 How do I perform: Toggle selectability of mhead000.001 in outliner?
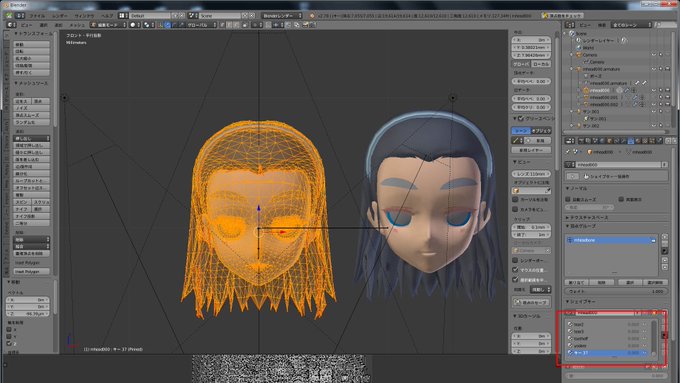tap(661, 98)
